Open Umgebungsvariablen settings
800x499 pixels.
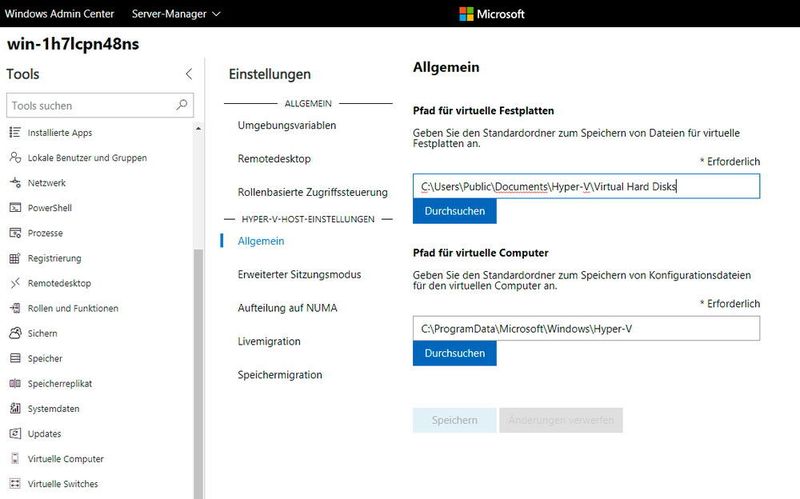(287, 125)
